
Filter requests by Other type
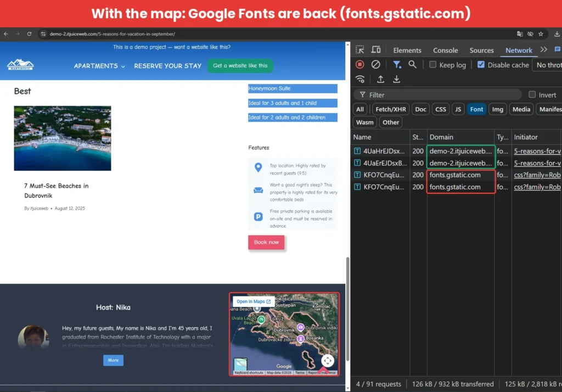click(391, 122)
